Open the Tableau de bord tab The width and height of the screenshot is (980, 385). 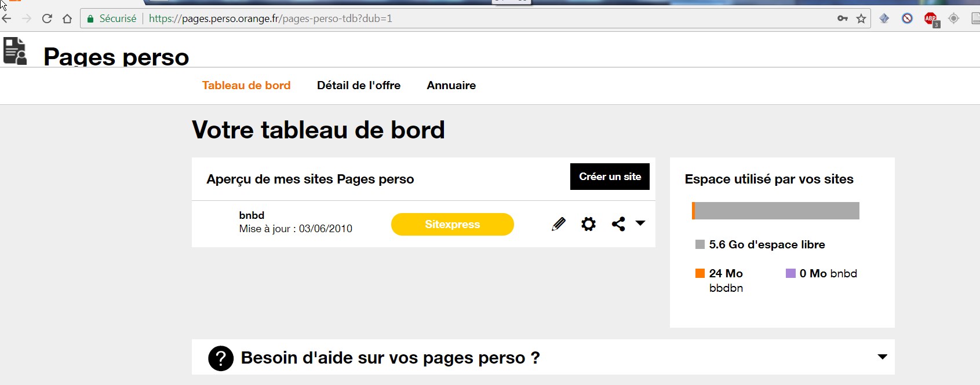(x=246, y=85)
